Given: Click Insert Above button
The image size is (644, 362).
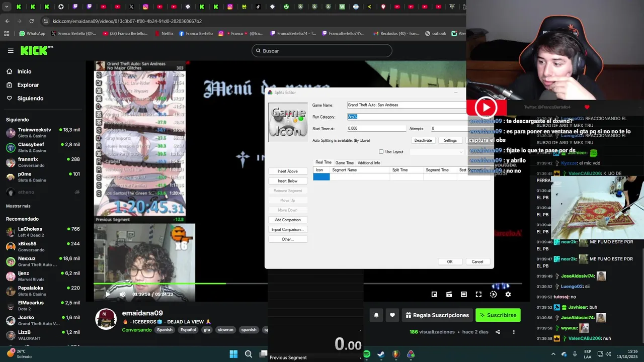Looking at the screenshot, I should click(288, 171).
